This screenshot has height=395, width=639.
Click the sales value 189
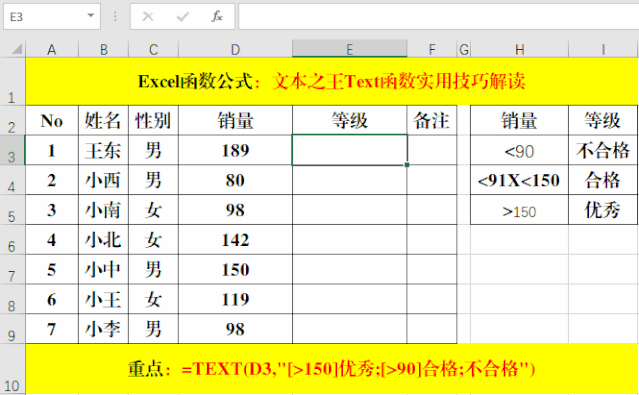pos(236,150)
